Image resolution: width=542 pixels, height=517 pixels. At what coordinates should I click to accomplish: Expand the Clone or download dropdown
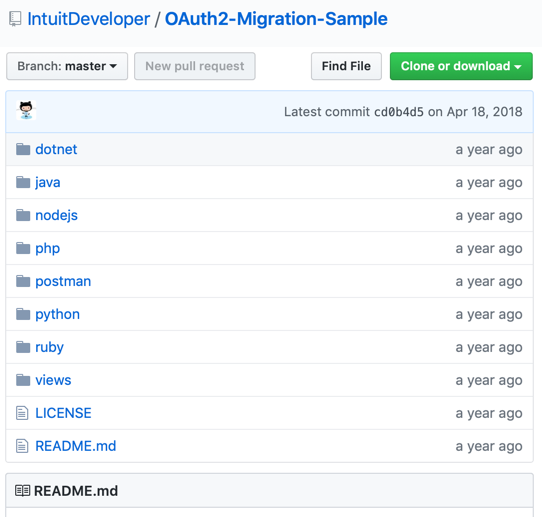point(461,66)
